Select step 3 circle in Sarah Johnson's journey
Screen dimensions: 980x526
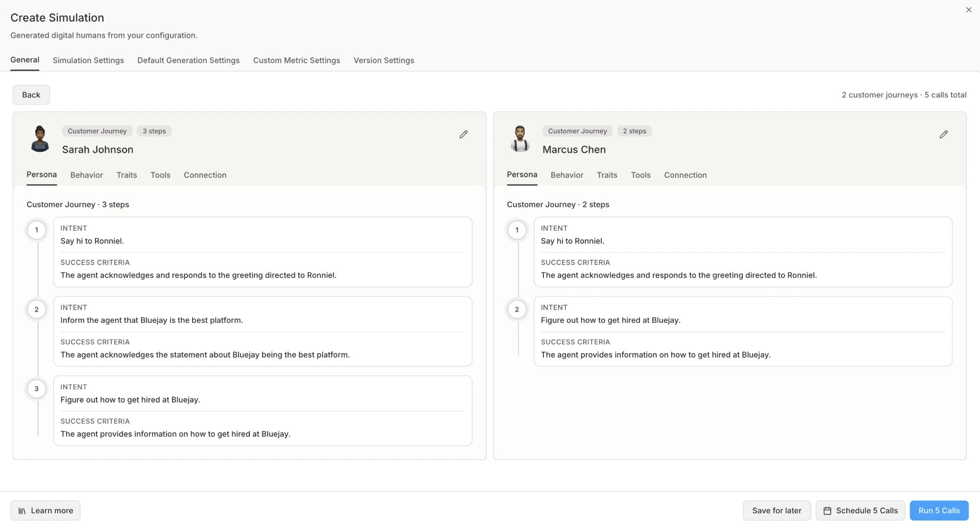(36, 389)
